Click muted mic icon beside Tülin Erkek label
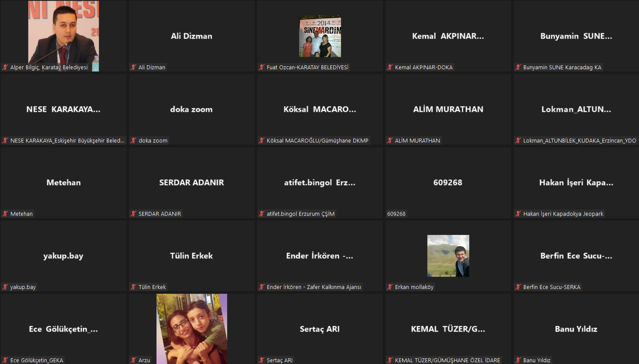 coord(133,287)
